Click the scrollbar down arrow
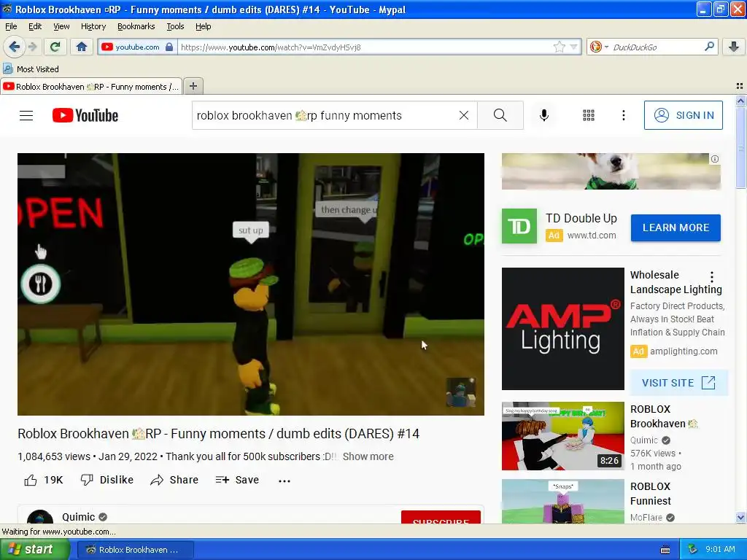The width and height of the screenshot is (747, 560). (x=740, y=518)
